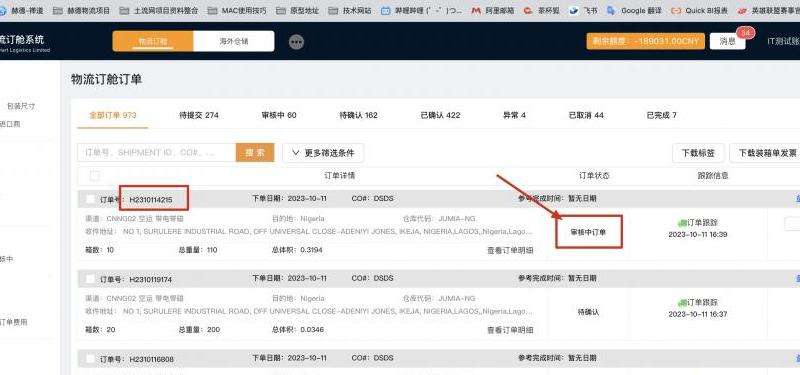
Task: Toggle the select-all orders checkbox
Action: click(94, 176)
